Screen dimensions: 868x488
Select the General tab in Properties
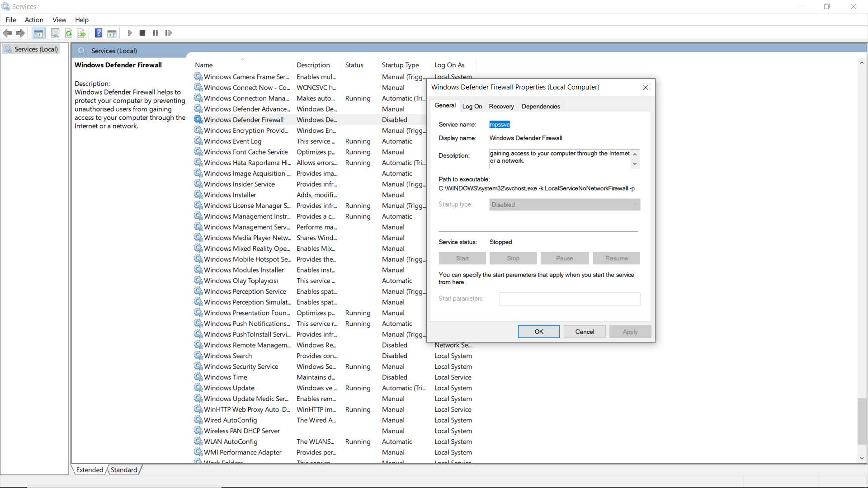(445, 105)
